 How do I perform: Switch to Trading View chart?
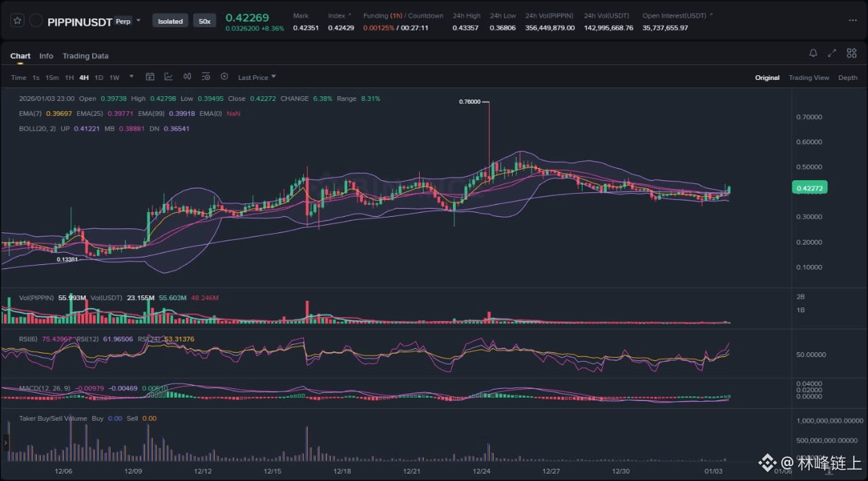click(809, 77)
